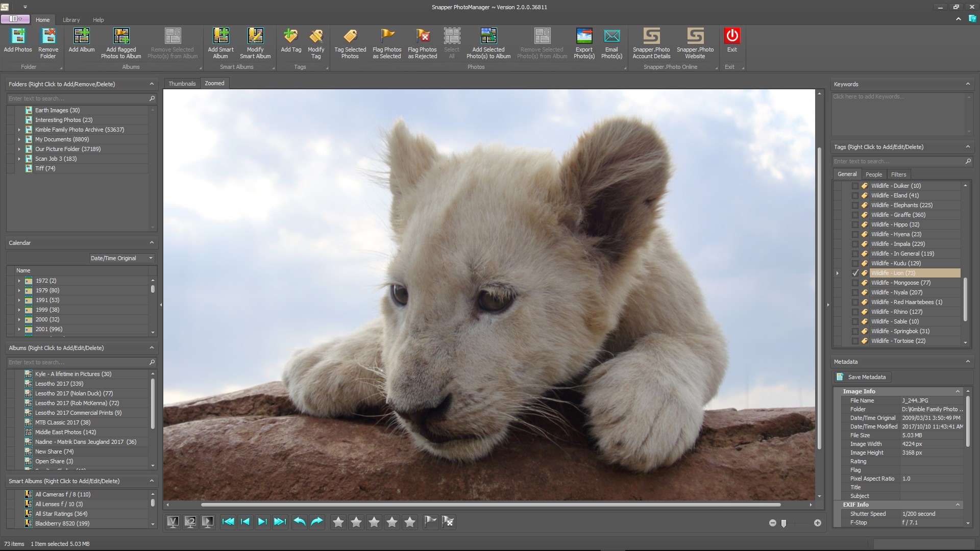Viewport: 980px width, 551px height.
Task: Click the Add Photos ribbon icon
Action: [18, 37]
